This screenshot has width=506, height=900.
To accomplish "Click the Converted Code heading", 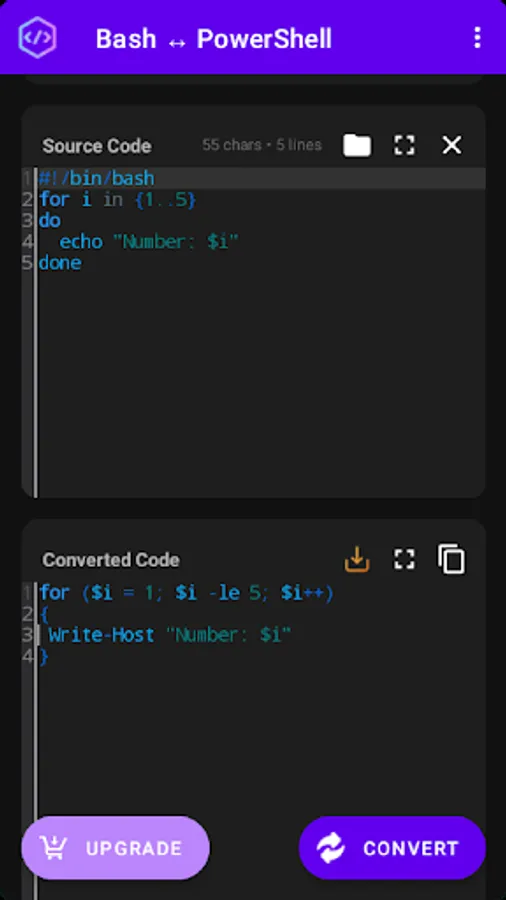I will click(111, 560).
